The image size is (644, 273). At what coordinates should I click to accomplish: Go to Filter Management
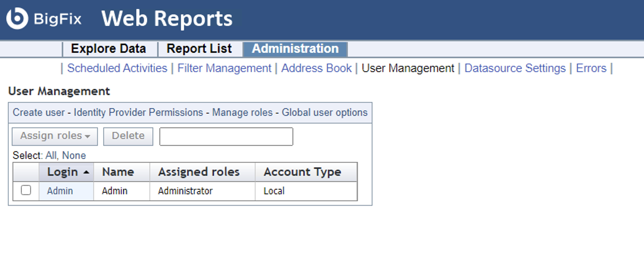coord(224,68)
